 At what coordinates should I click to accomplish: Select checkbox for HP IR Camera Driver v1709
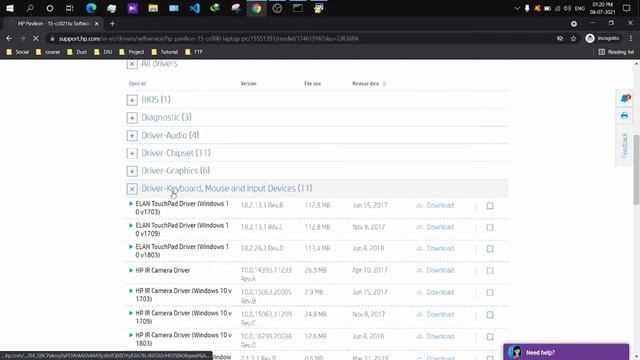pyautogui.click(x=490, y=315)
